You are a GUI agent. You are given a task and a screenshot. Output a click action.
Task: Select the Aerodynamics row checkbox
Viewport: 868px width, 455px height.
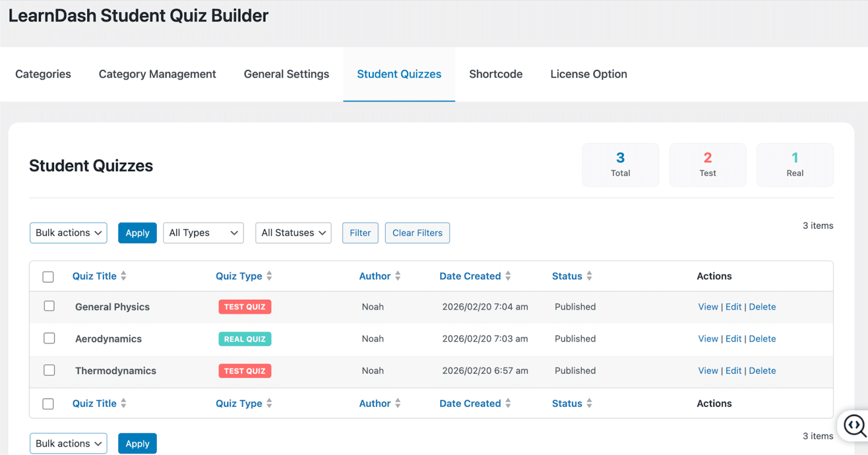(49, 338)
